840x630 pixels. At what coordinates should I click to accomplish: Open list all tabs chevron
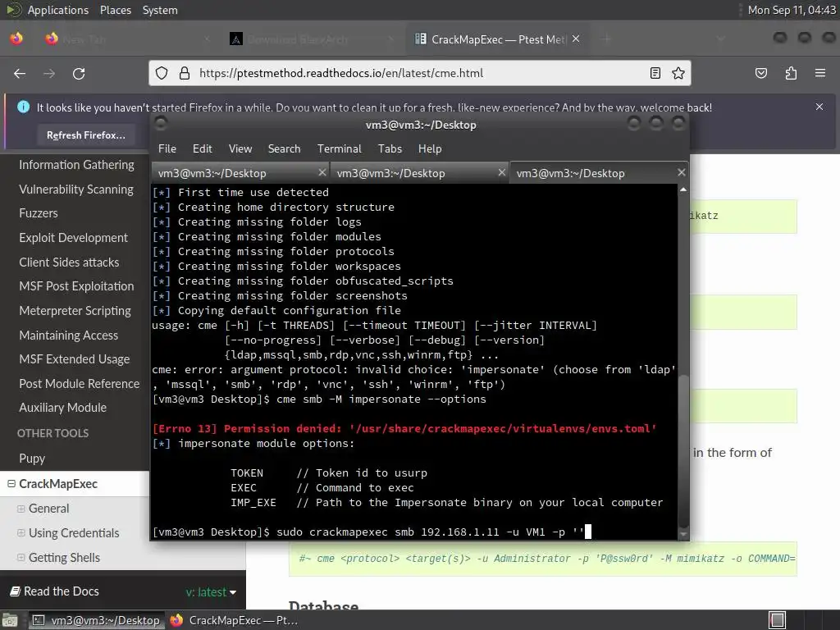tap(720, 39)
